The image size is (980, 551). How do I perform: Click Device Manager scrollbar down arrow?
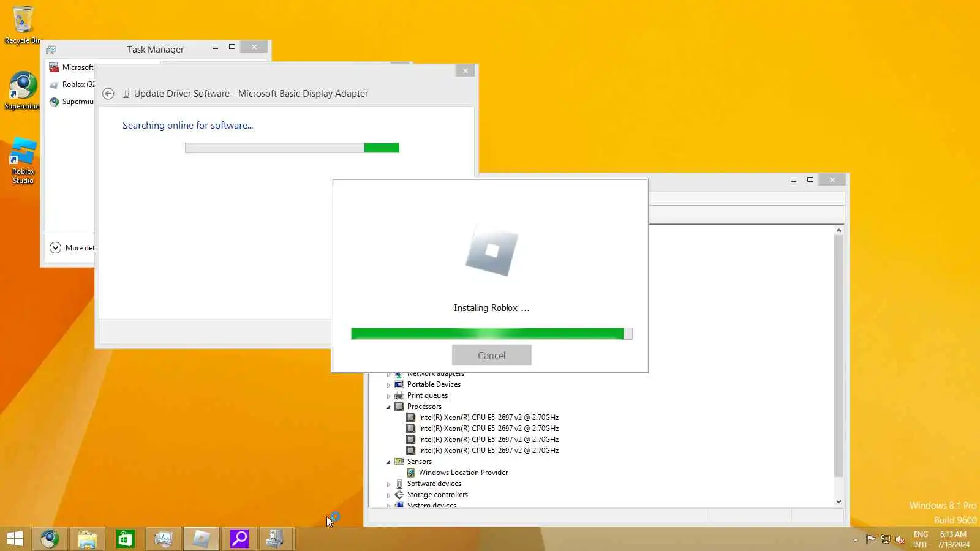[839, 502]
